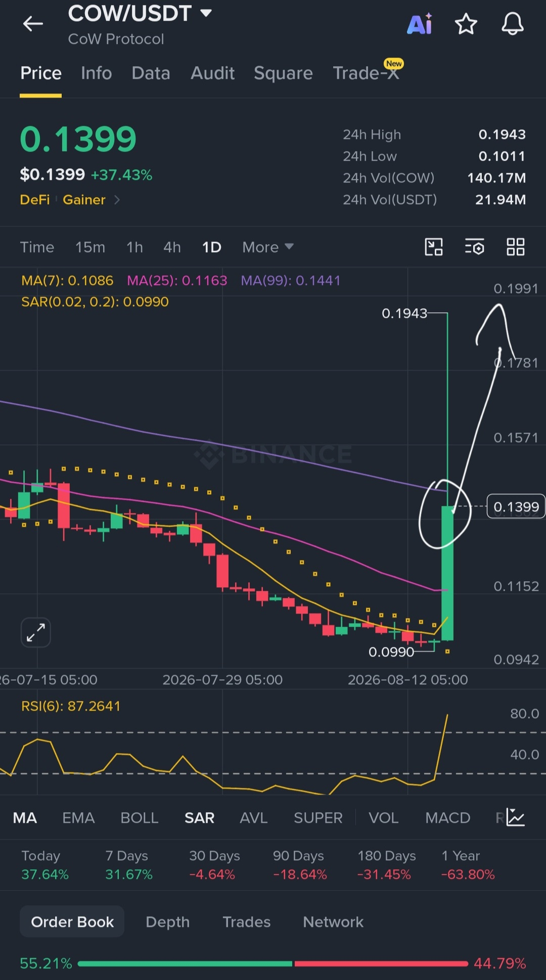This screenshot has width=546, height=980.
Task: Open the Network view
Action: point(333,922)
